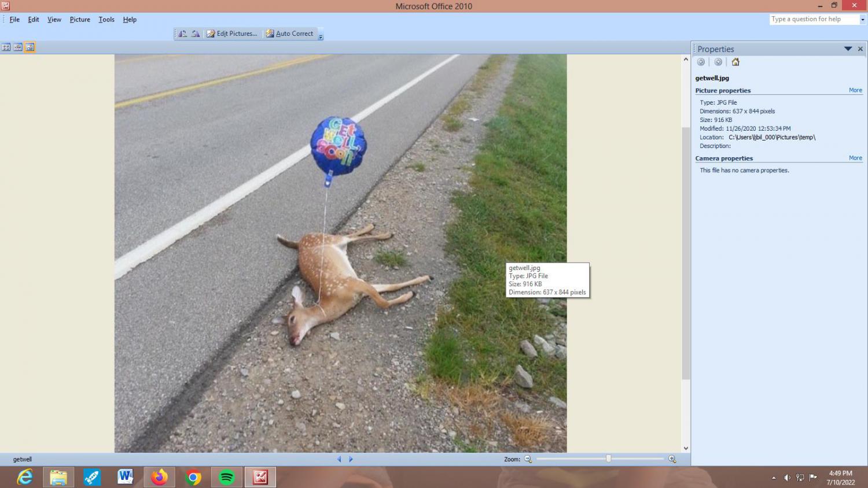Click the network tray icon
The image size is (868, 488).
[800, 478]
